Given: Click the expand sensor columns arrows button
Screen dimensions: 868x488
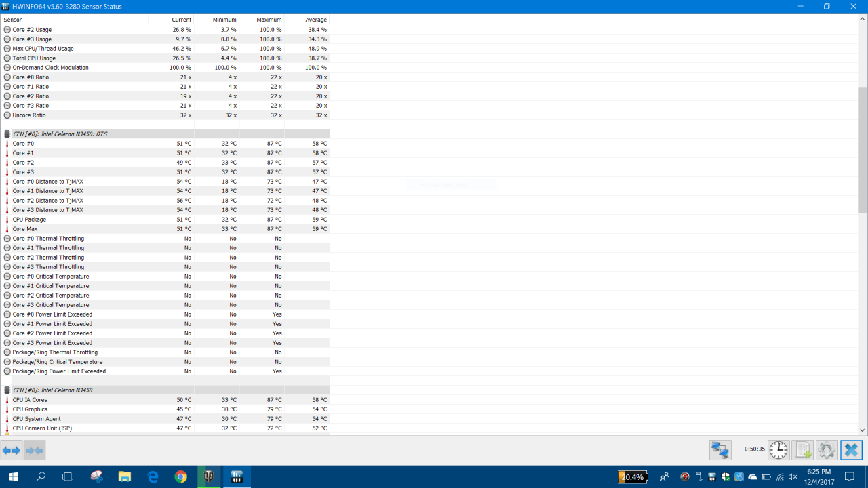Looking at the screenshot, I should (12, 450).
